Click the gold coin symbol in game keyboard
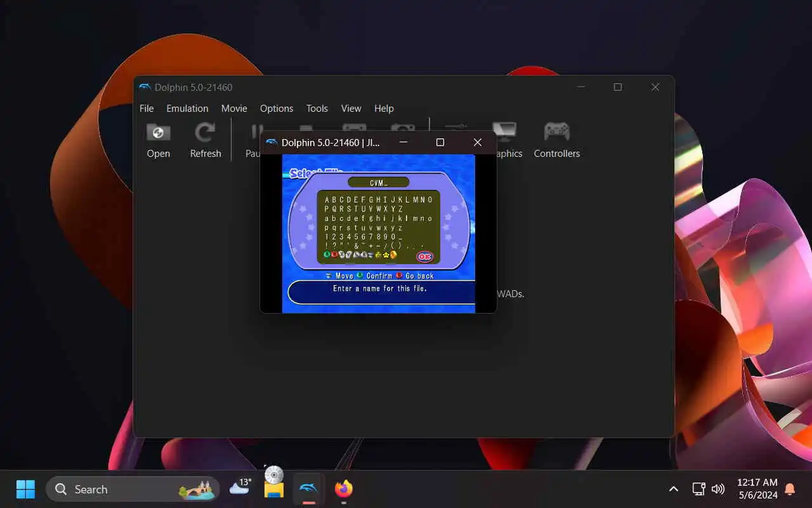Screen dimensions: 812x508 [x=393, y=255]
